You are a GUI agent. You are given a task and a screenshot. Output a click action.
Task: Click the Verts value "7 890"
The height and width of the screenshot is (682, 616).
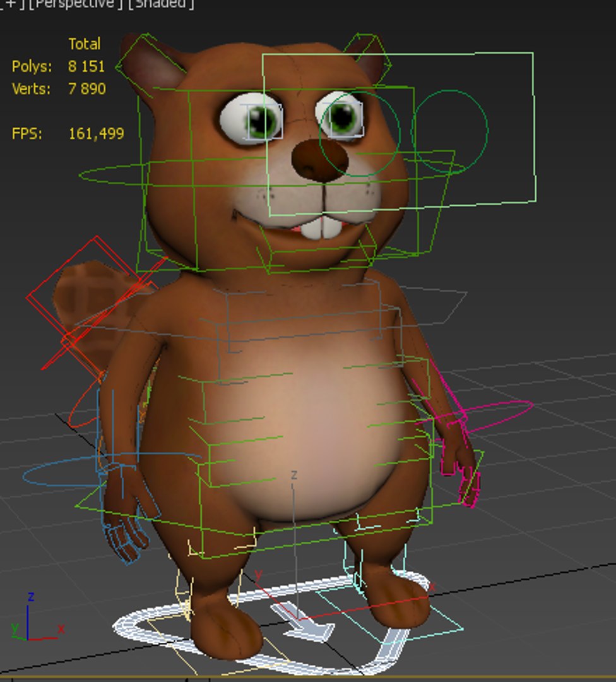point(87,89)
